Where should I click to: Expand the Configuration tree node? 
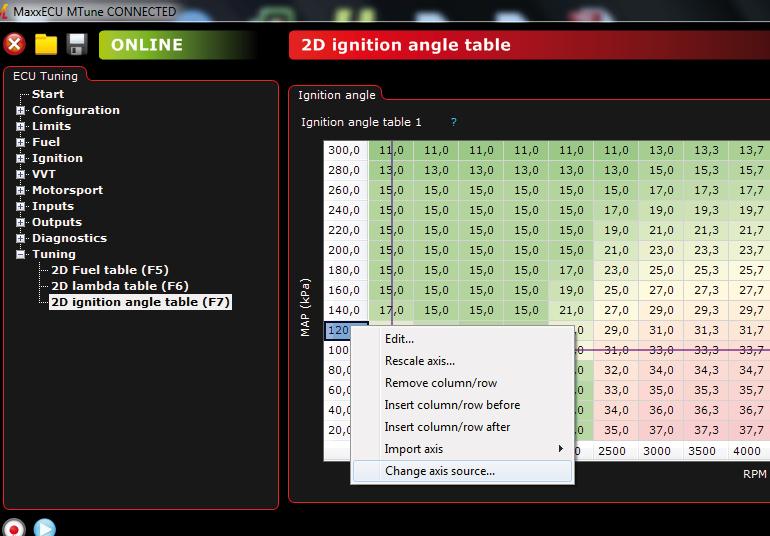tap(20, 111)
